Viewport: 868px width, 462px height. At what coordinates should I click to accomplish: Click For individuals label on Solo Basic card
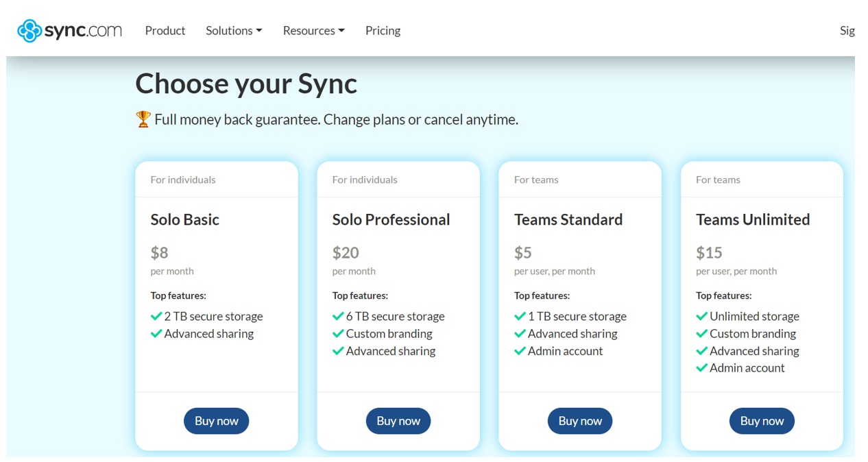(183, 180)
